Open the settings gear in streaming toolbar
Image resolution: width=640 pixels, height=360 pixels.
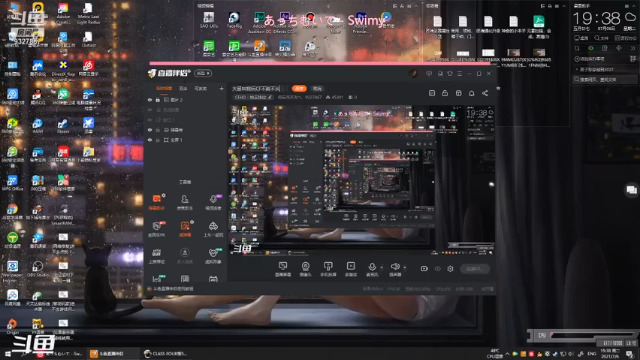[x=450, y=269]
